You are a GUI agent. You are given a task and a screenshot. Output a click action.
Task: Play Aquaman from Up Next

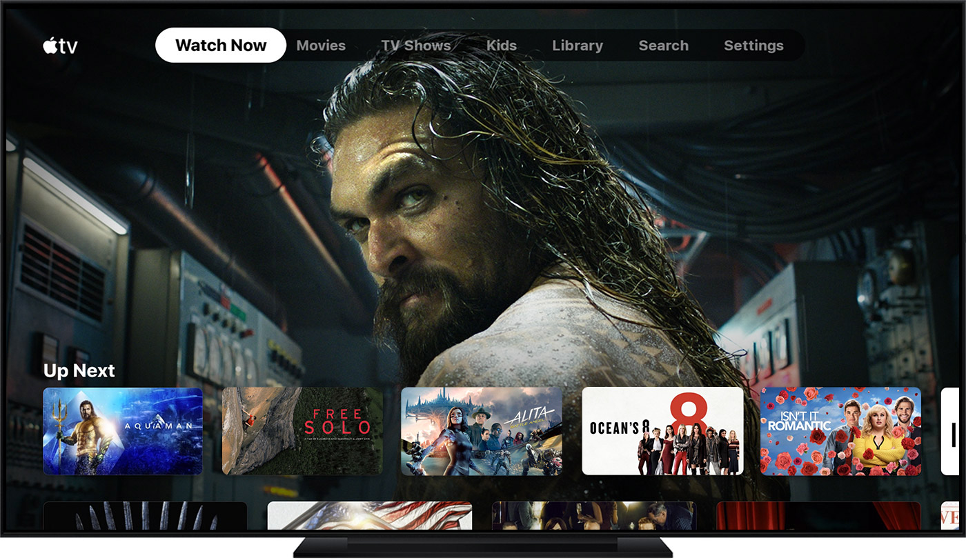pos(123,431)
